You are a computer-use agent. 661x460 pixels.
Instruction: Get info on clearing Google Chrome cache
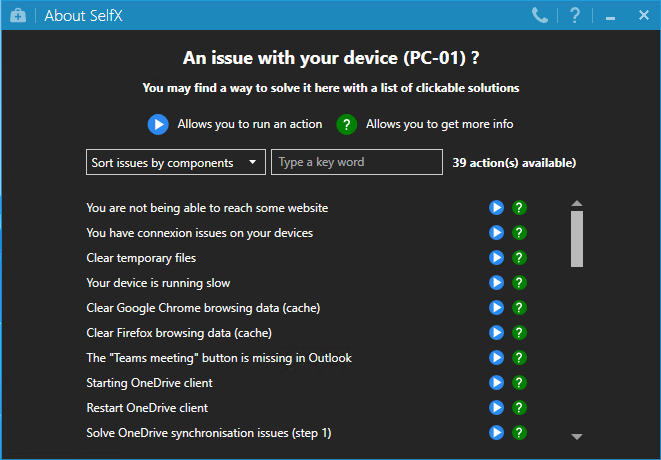tap(519, 307)
